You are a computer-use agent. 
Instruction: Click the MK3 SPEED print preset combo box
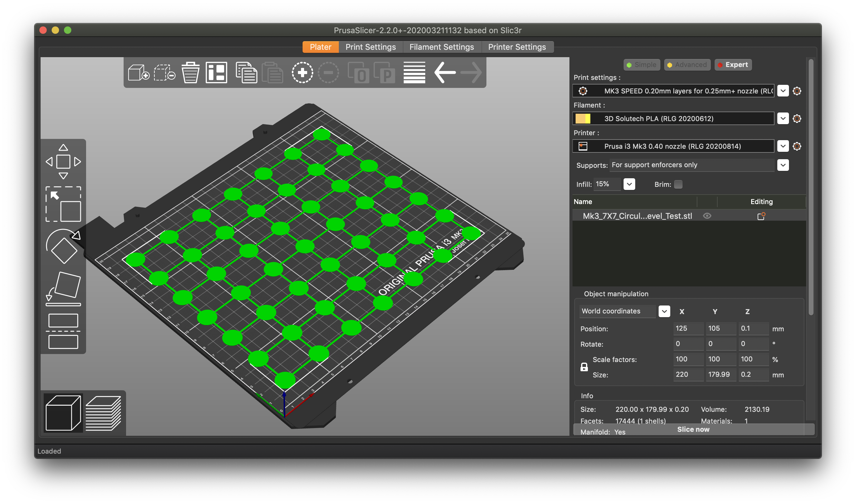tap(673, 91)
